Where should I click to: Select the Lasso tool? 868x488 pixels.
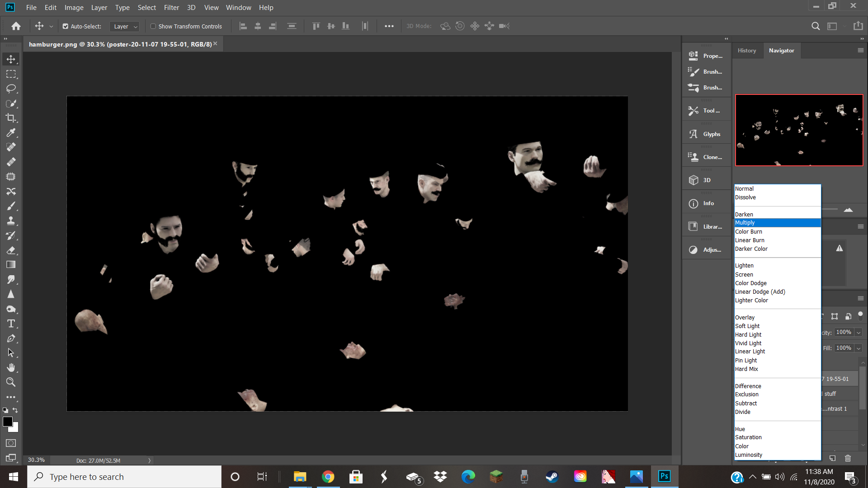[11, 89]
